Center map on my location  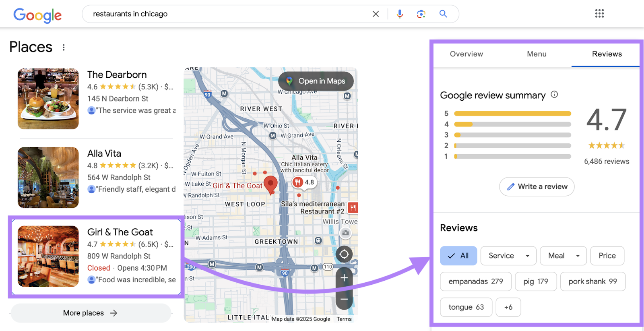(x=344, y=254)
